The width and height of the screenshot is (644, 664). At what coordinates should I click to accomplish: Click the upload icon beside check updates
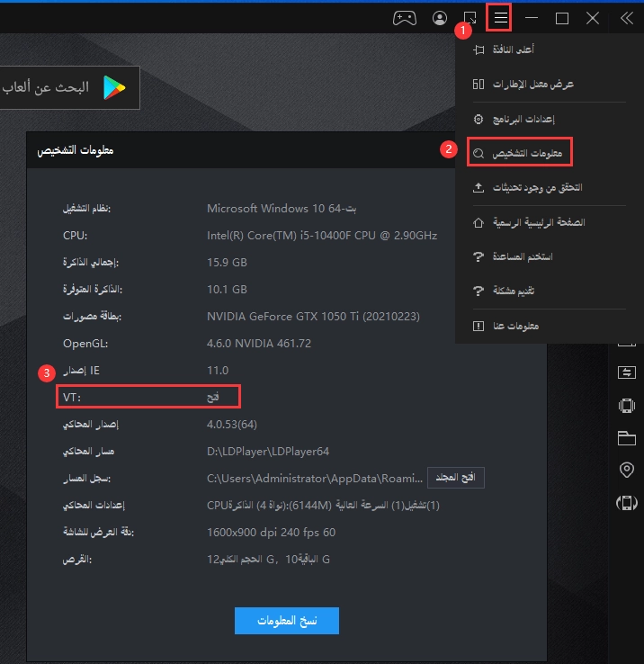pyautogui.click(x=479, y=187)
